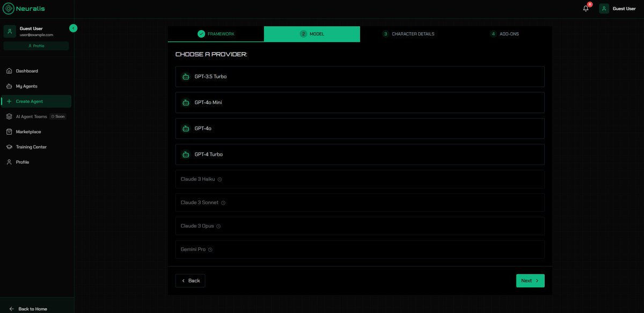644x313 pixels.
Task: Choose the GPT-4o model option
Action: [360, 128]
